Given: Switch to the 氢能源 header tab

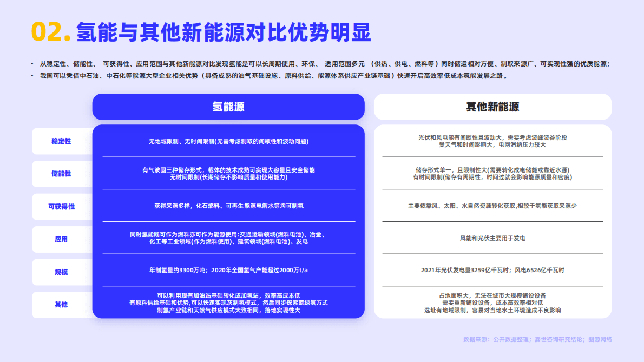Looking at the screenshot, I should pyautogui.click(x=229, y=107).
